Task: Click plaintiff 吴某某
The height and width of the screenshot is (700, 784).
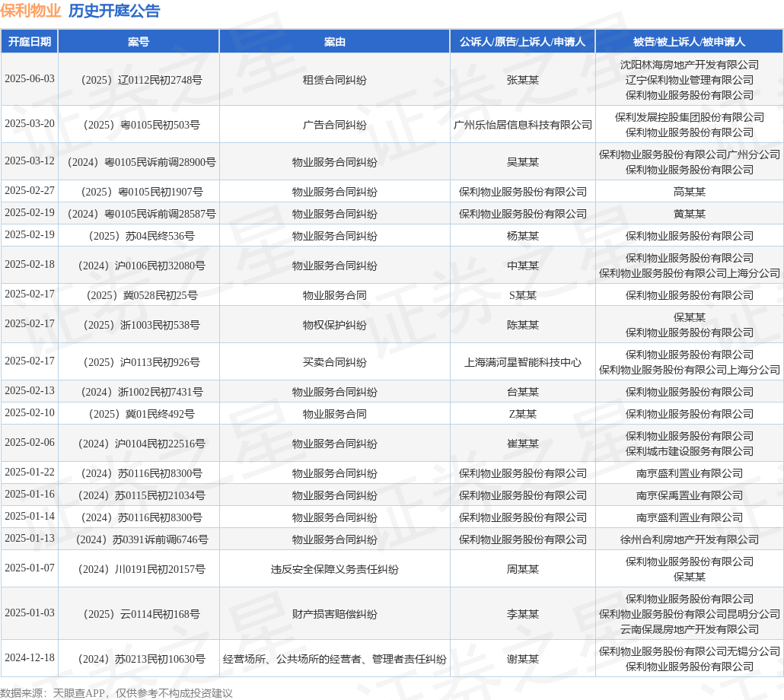Action: coord(522,162)
